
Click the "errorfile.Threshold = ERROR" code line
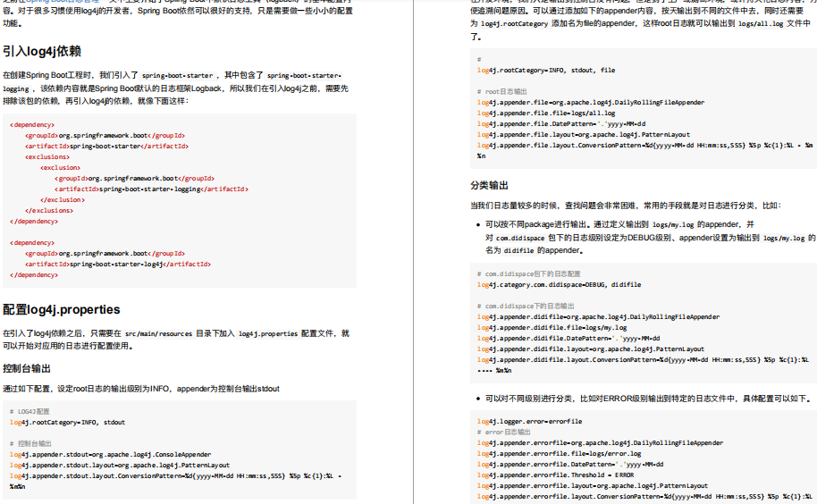coord(555,475)
